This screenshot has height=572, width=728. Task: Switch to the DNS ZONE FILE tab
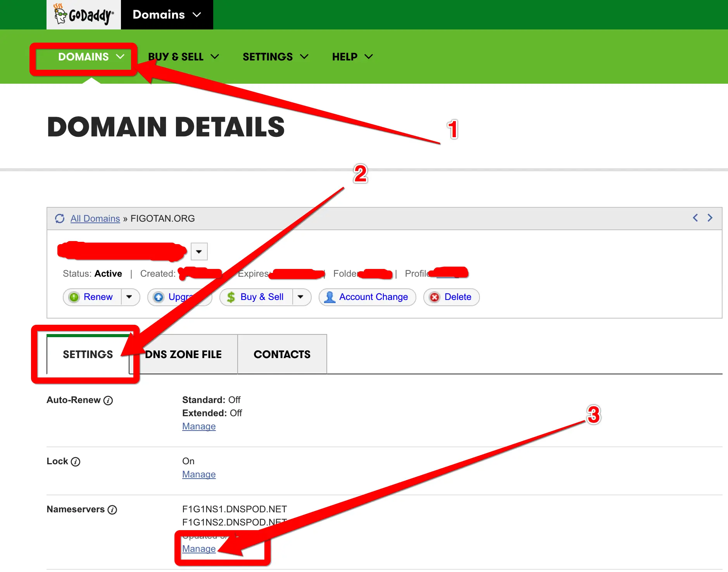pyautogui.click(x=183, y=354)
